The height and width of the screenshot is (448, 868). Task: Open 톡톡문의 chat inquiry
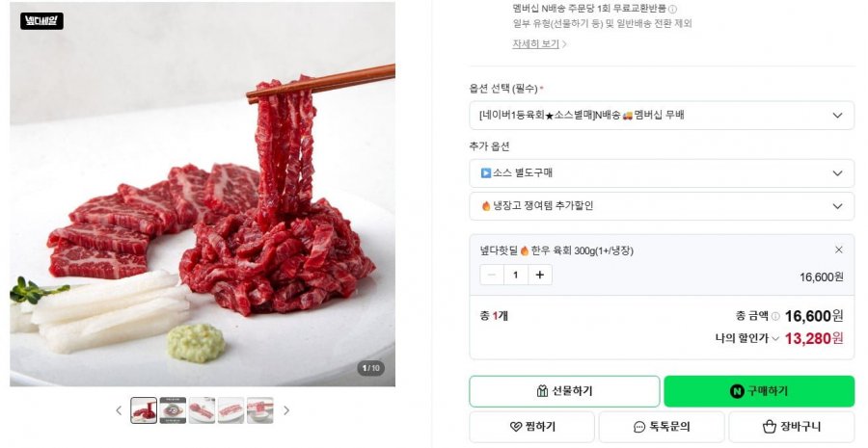pyautogui.click(x=662, y=427)
